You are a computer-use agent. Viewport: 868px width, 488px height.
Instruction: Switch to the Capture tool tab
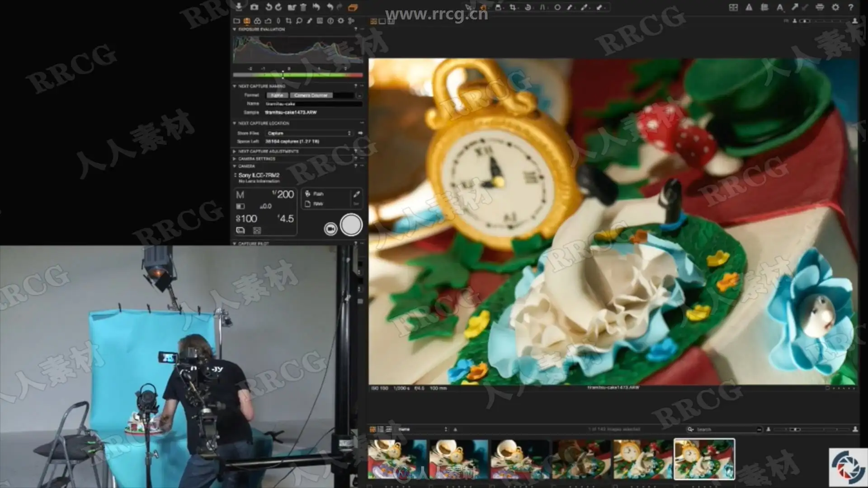(x=247, y=21)
